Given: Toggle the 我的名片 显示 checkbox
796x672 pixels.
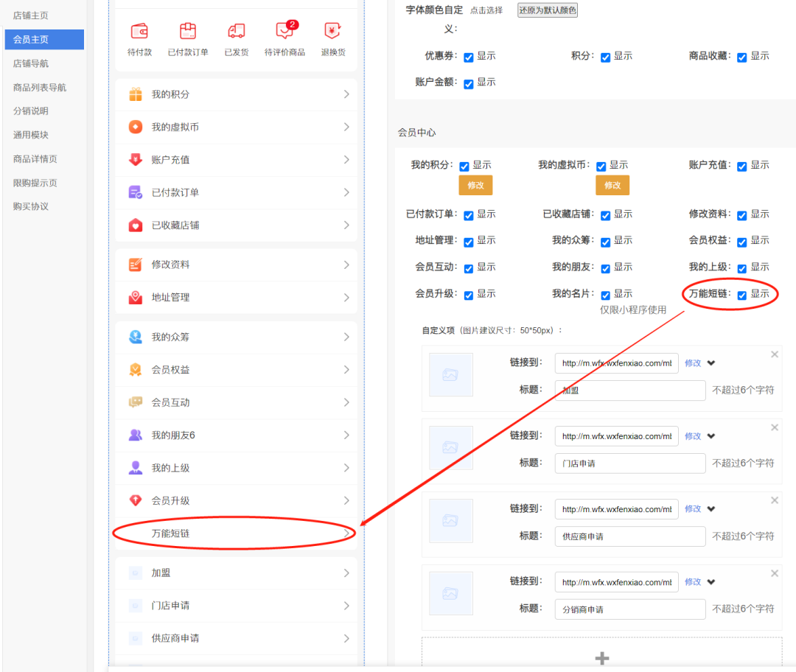Looking at the screenshot, I should (x=605, y=295).
